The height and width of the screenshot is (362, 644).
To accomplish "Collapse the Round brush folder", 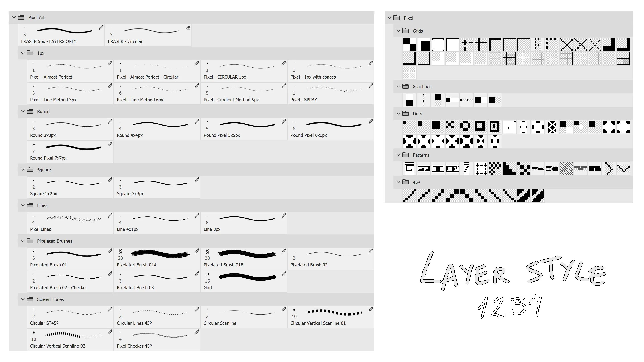I will (23, 112).
